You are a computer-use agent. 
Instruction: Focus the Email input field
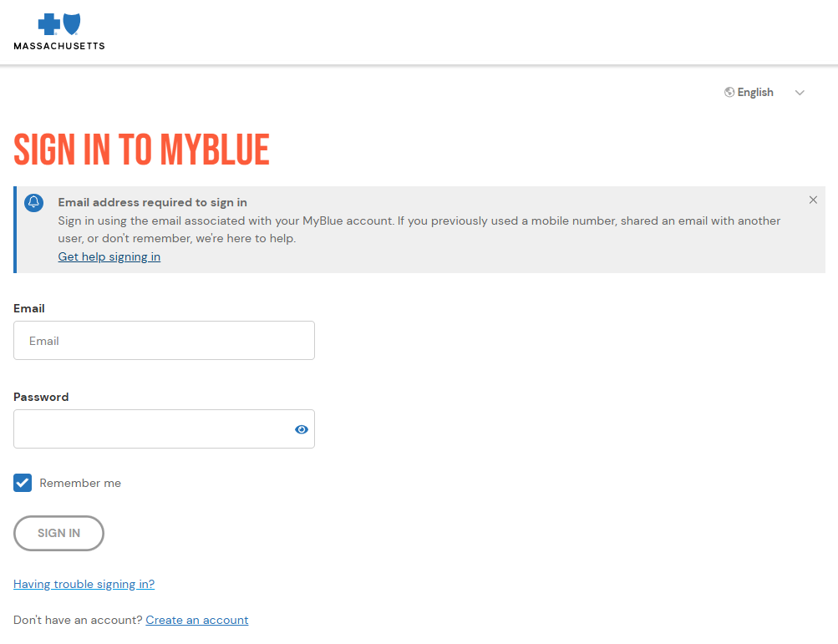pos(164,341)
